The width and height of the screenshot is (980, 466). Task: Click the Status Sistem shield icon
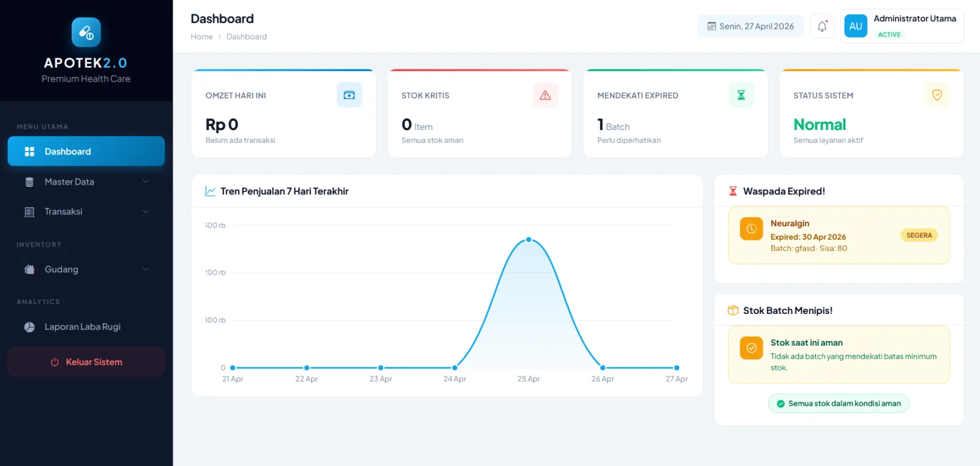(x=937, y=95)
